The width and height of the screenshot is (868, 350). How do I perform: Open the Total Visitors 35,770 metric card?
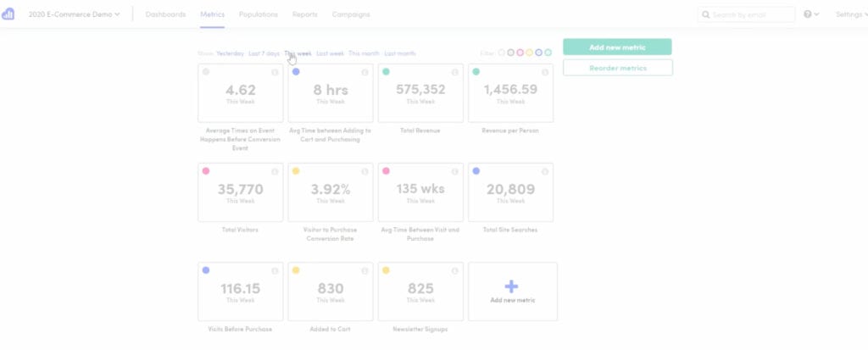(x=240, y=192)
